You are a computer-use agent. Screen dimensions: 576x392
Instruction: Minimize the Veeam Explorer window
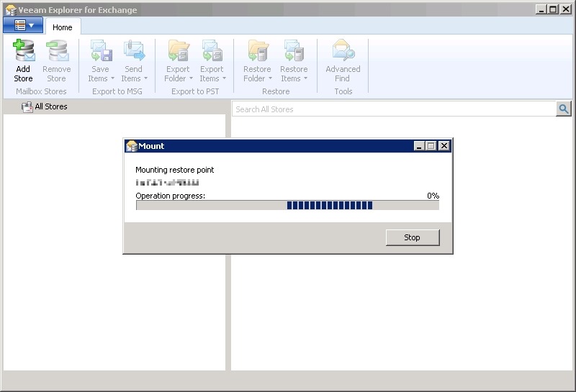pos(541,9)
